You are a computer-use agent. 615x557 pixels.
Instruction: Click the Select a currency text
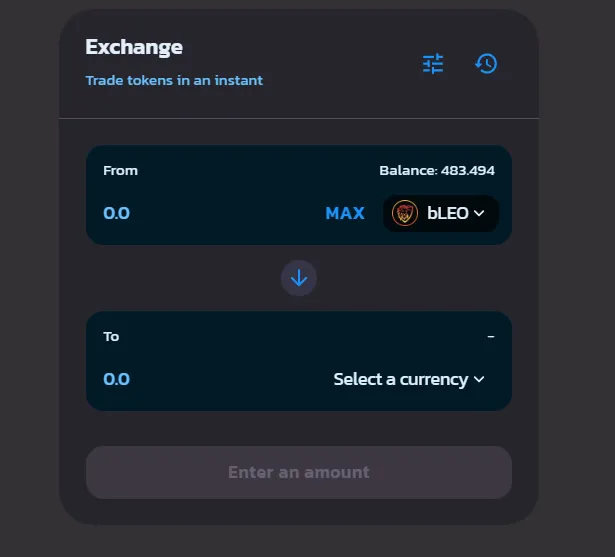pyautogui.click(x=401, y=379)
